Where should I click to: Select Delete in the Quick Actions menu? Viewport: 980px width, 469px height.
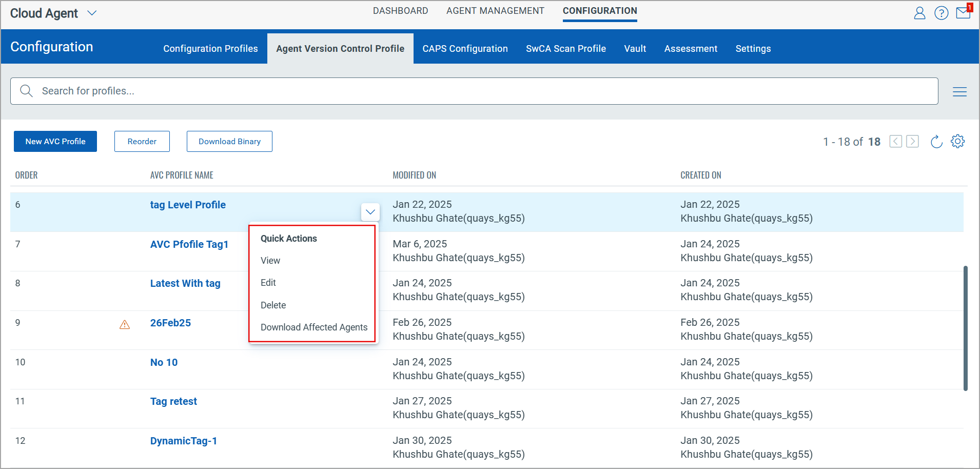pos(273,305)
